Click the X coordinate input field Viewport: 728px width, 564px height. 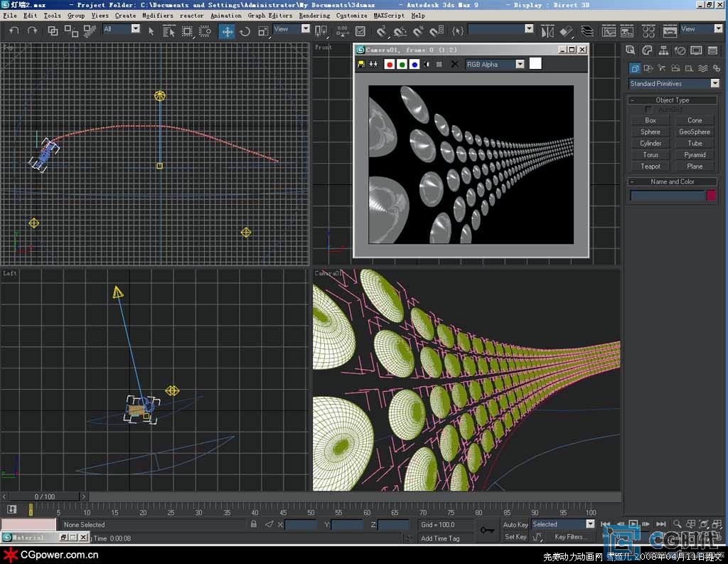[x=301, y=524]
